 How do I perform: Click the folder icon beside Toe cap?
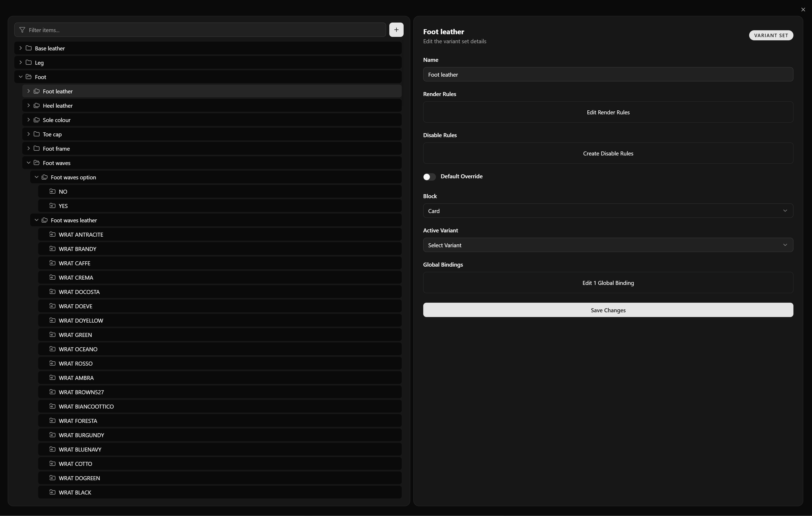tap(36, 134)
